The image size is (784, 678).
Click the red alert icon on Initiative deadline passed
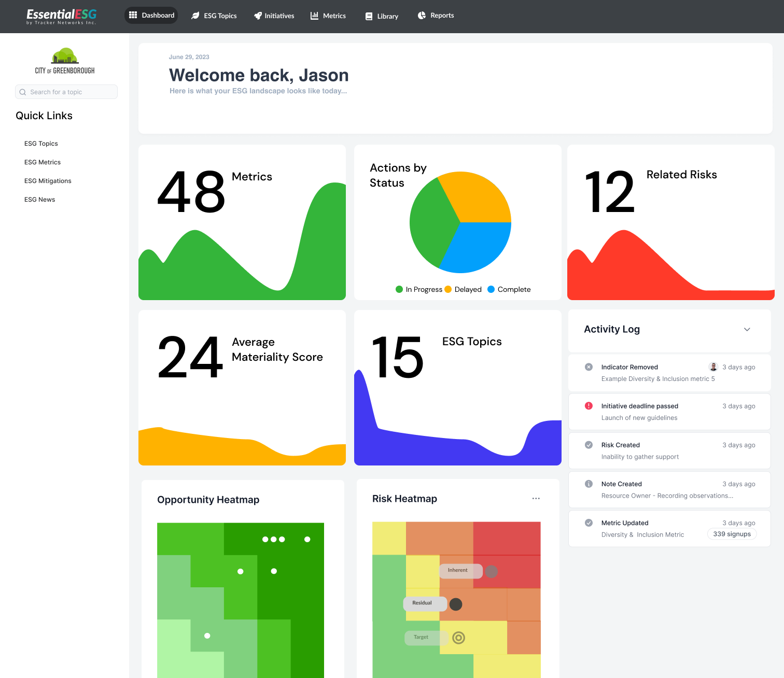[x=589, y=406]
